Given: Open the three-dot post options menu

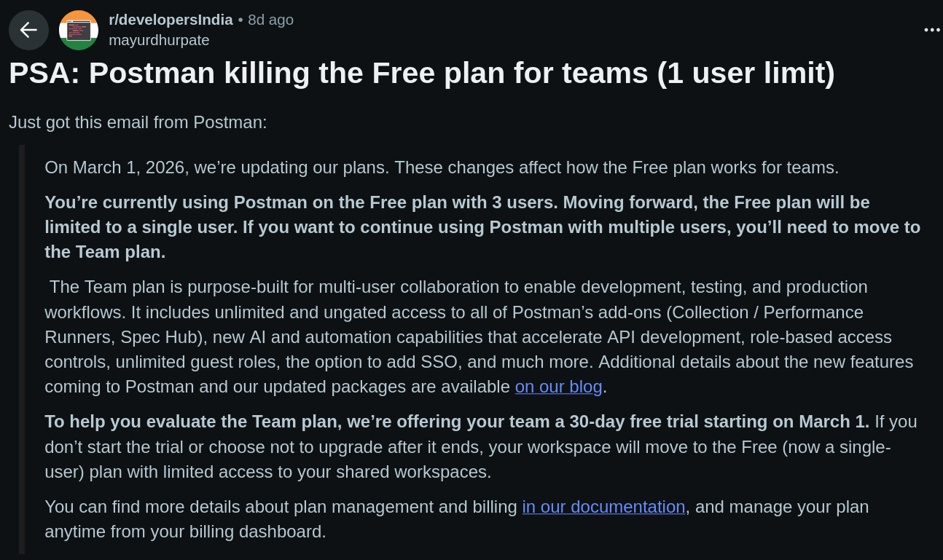Looking at the screenshot, I should (x=931, y=30).
